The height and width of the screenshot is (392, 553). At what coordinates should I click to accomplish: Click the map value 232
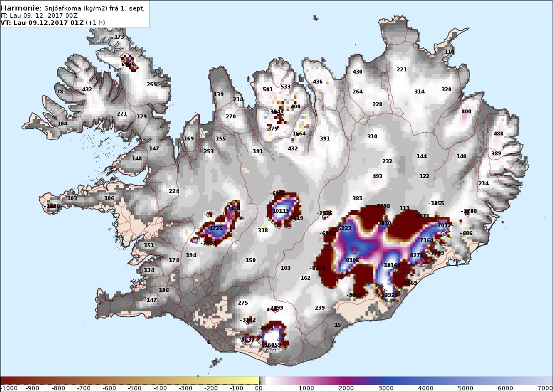[x=387, y=161]
